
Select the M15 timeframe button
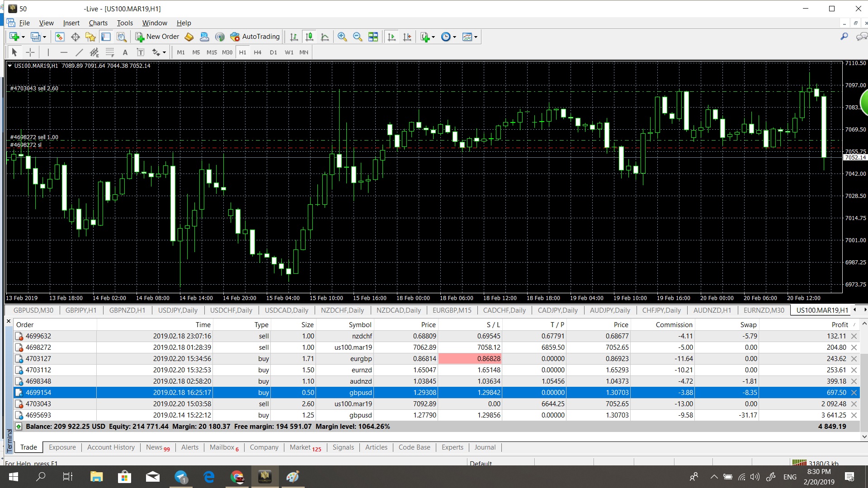point(212,52)
